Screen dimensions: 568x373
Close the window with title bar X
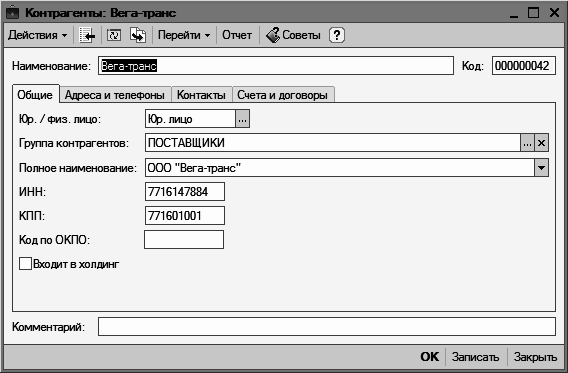click(554, 13)
